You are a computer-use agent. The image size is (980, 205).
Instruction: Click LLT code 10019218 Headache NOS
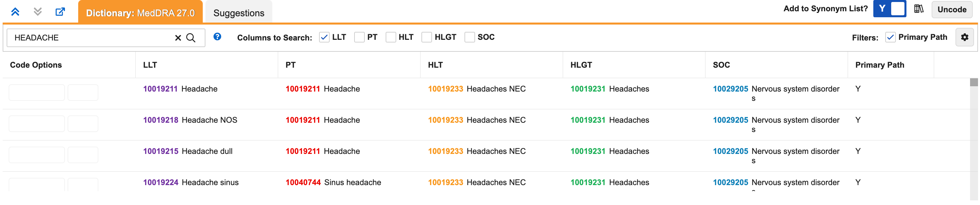coord(161,120)
